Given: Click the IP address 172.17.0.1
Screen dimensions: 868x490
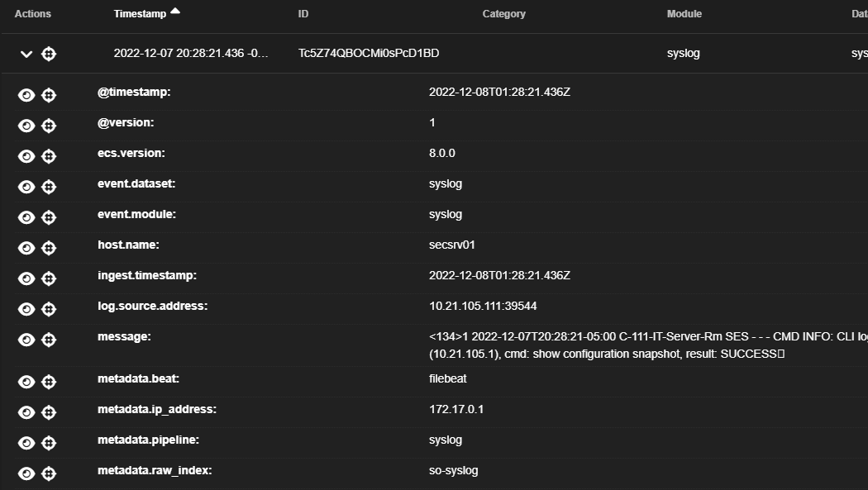Looking at the screenshot, I should 456,409.
